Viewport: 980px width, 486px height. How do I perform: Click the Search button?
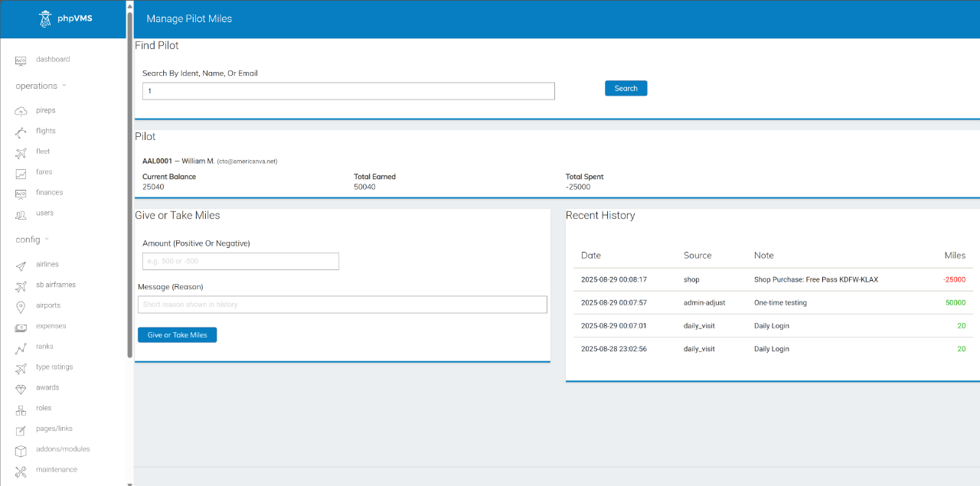[626, 88]
